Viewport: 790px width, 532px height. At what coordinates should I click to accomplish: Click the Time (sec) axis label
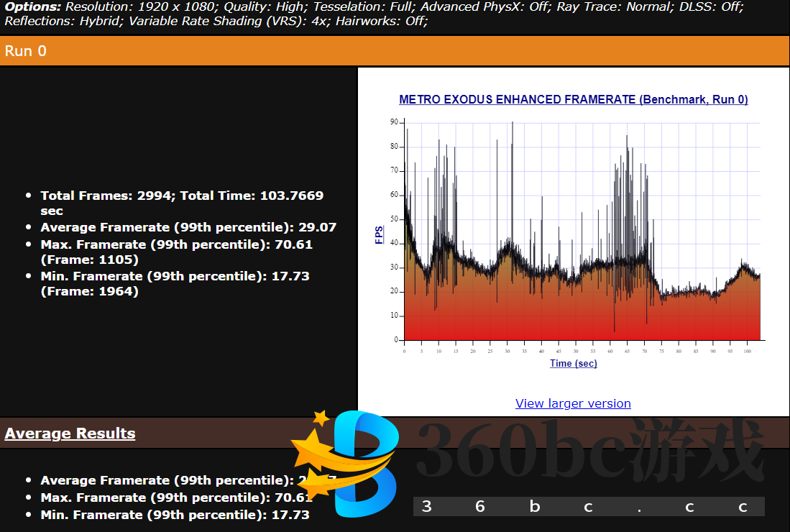click(x=573, y=363)
